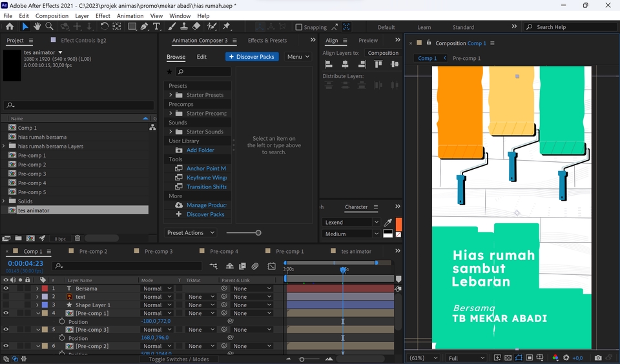Expand Starter Precomps folder
Viewport: 620px width, 364px height.
tap(170, 113)
